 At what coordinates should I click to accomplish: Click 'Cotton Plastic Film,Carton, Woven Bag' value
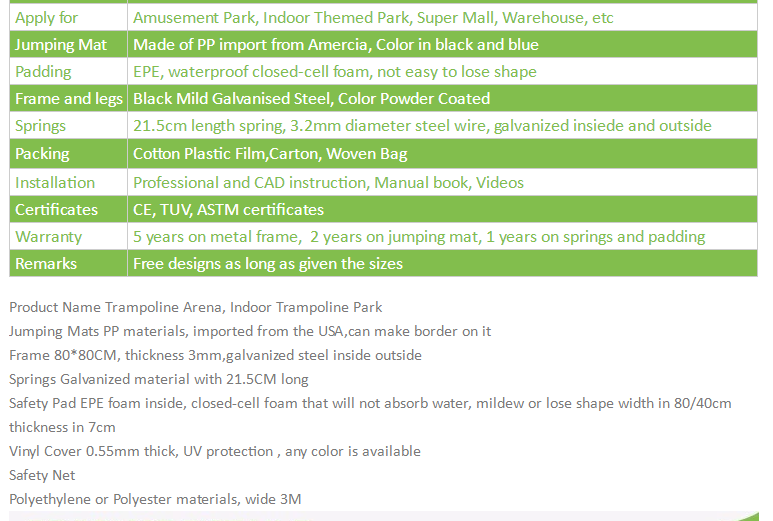pos(270,154)
